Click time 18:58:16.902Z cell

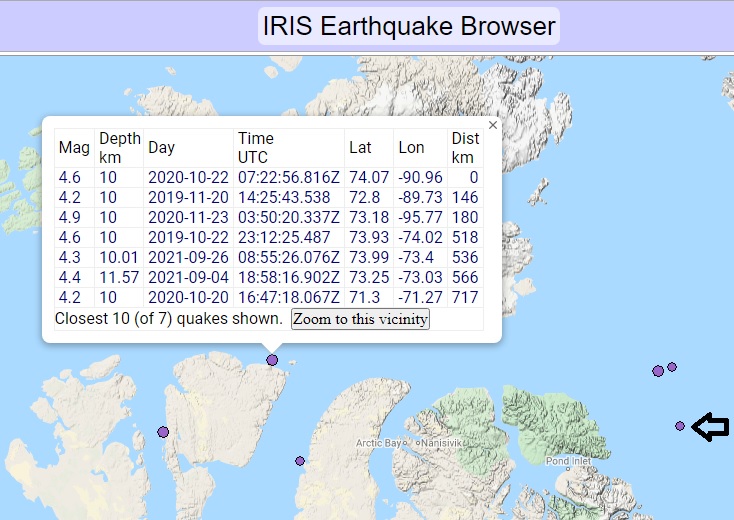point(289,278)
